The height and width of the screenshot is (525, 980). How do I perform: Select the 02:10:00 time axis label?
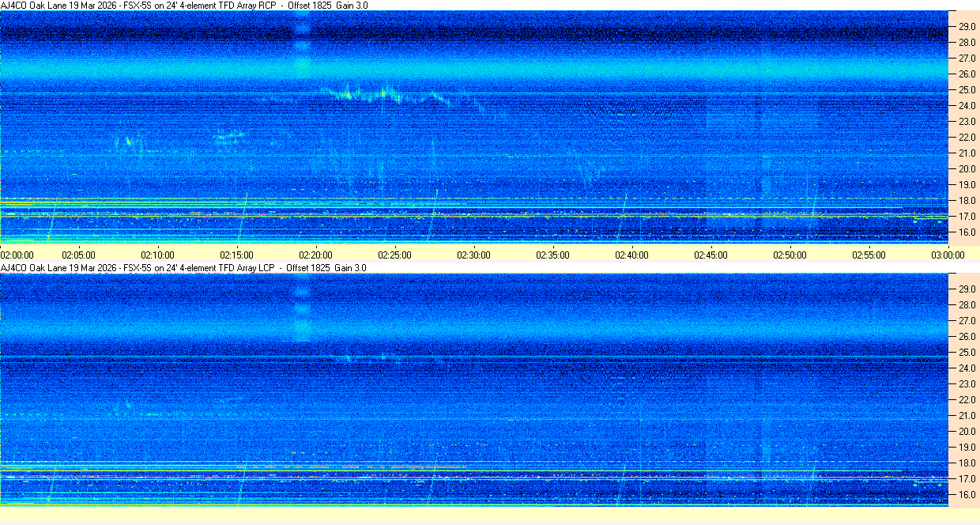[157, 255]
